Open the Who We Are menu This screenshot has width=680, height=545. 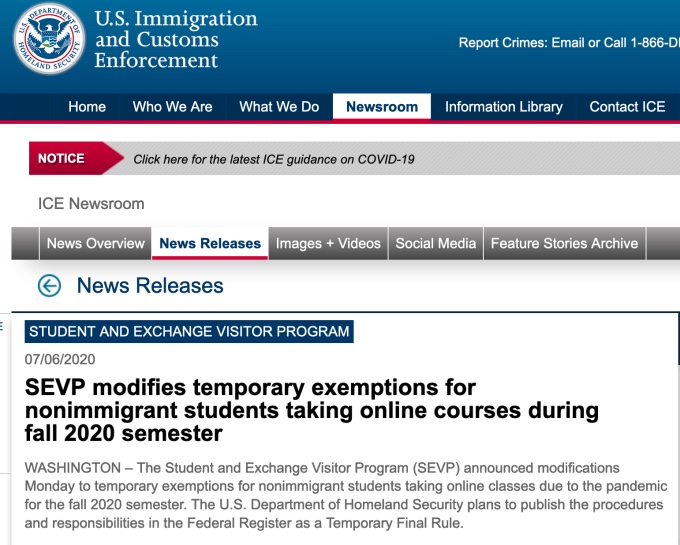(173, 107)
